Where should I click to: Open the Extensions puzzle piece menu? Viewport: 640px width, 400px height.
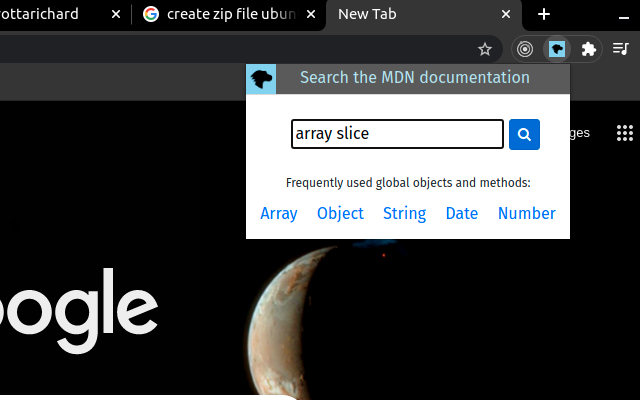coord(589,49)
